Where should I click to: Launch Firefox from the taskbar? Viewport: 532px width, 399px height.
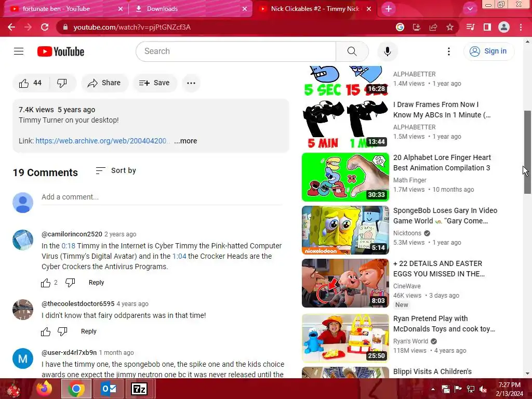click(x=45, y=389)
